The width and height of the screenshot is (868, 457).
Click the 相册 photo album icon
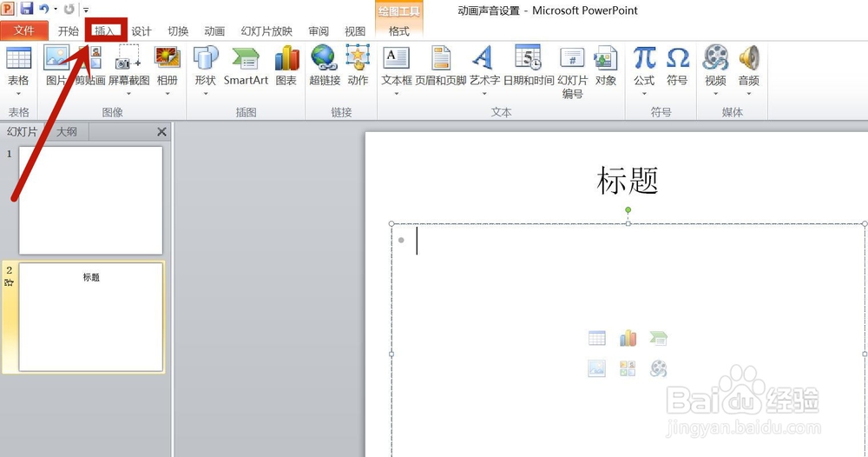pos(168,57)
